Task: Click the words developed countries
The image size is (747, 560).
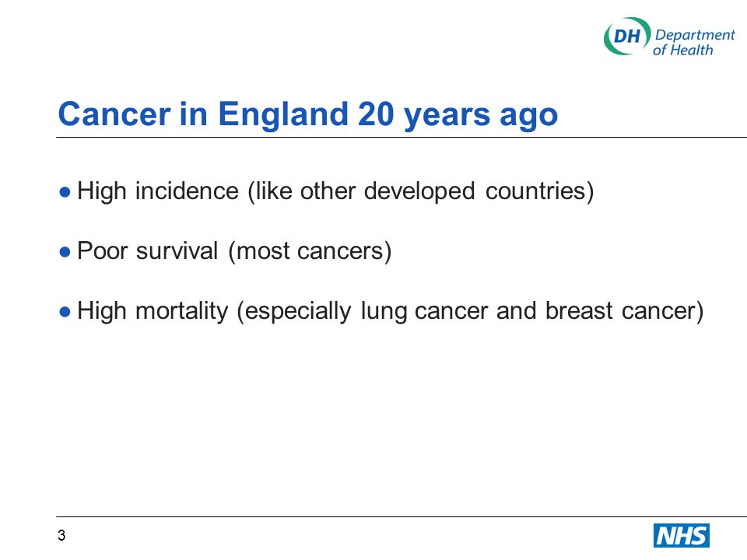Action: pos(479,191)
